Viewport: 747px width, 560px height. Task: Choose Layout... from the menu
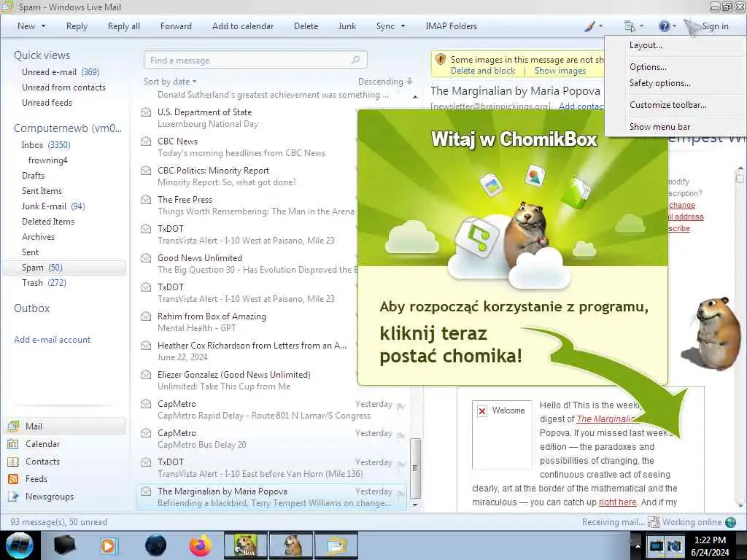646,45
